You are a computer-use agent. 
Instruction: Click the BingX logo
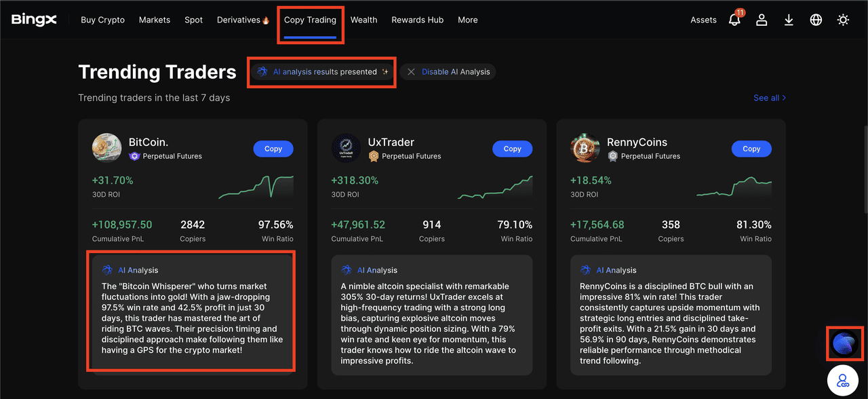pyautogui.click(x=34, y=20)
